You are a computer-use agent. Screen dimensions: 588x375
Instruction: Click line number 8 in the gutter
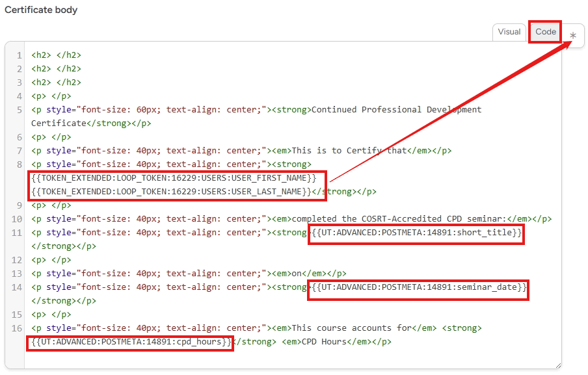(x=19, y=165)
